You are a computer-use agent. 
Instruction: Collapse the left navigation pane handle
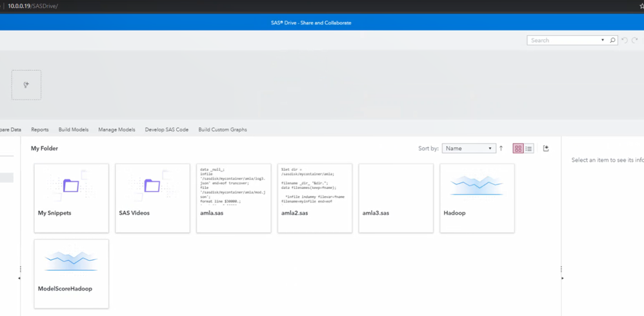(20, 278)
